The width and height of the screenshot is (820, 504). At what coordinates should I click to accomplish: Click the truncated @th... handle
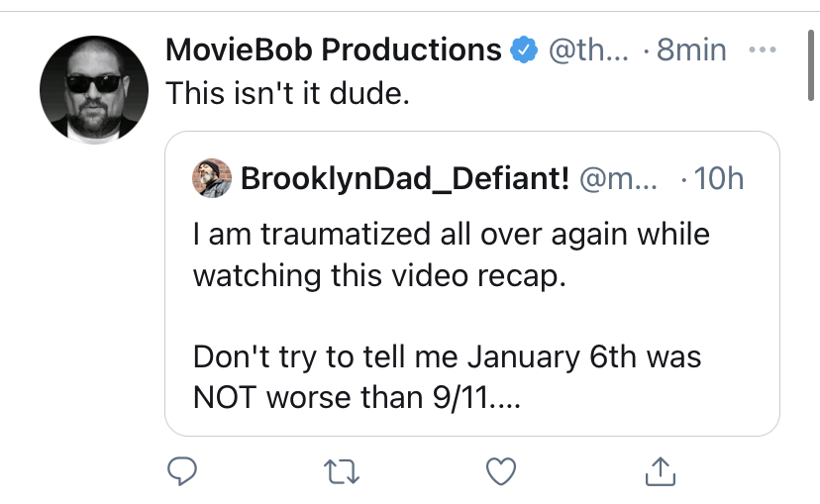pyautogui.click(x=588, y=50)
